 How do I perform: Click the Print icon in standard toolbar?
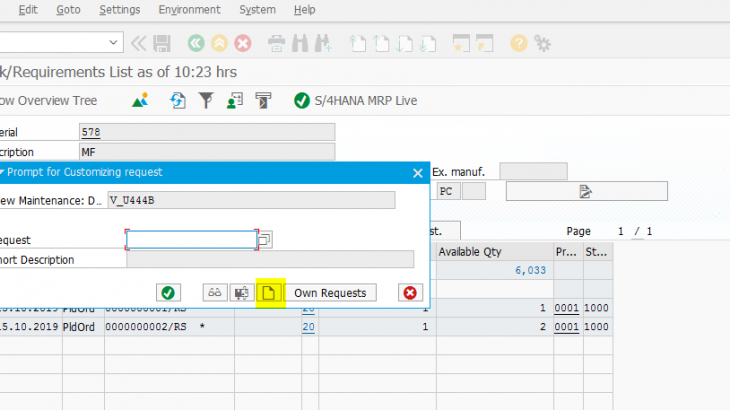(276, 43)
